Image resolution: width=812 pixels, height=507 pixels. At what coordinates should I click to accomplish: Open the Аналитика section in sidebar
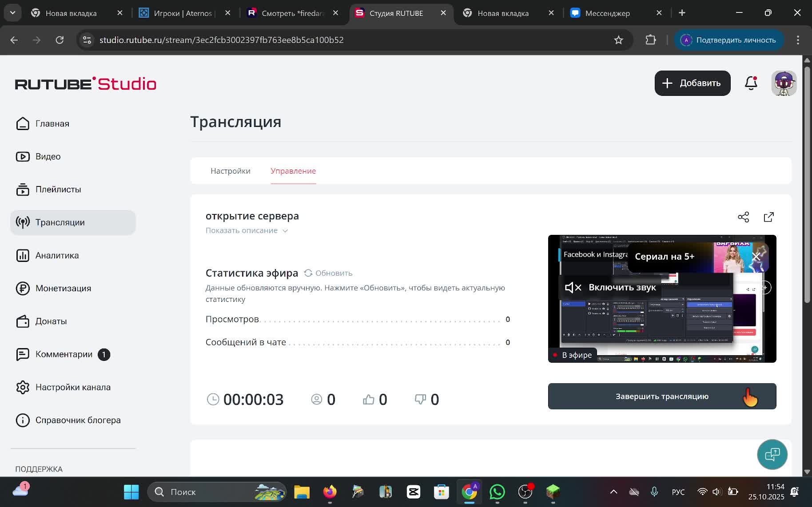coord(57,255)
